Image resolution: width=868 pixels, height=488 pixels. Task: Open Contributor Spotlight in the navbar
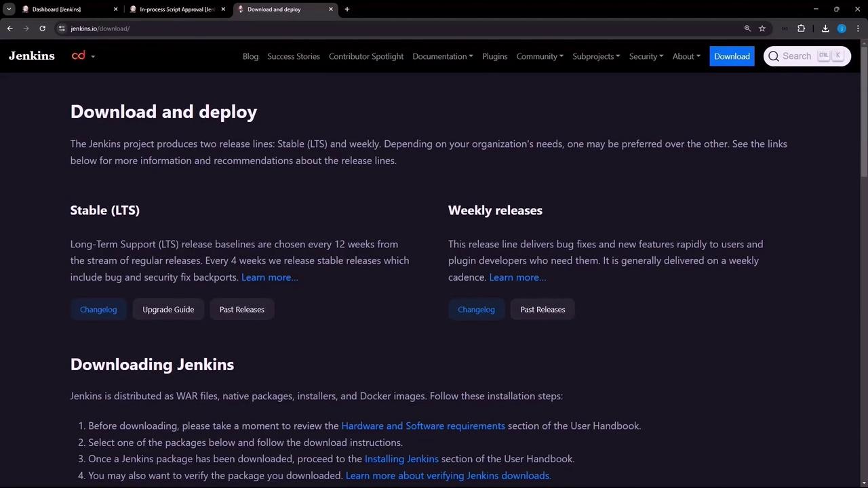click(x=366, y=56)
